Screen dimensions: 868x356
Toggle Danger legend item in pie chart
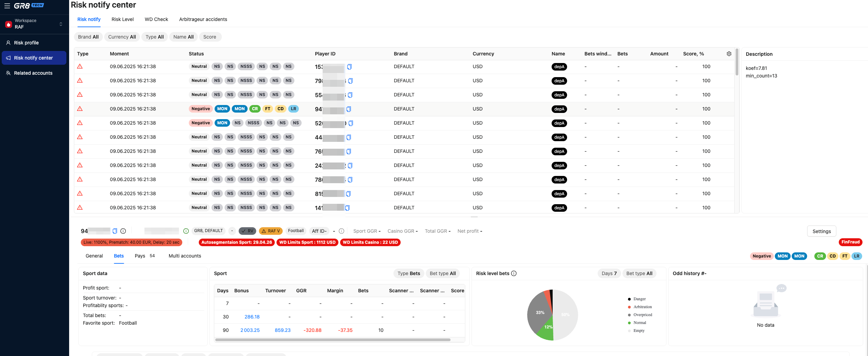click(639, 299)
